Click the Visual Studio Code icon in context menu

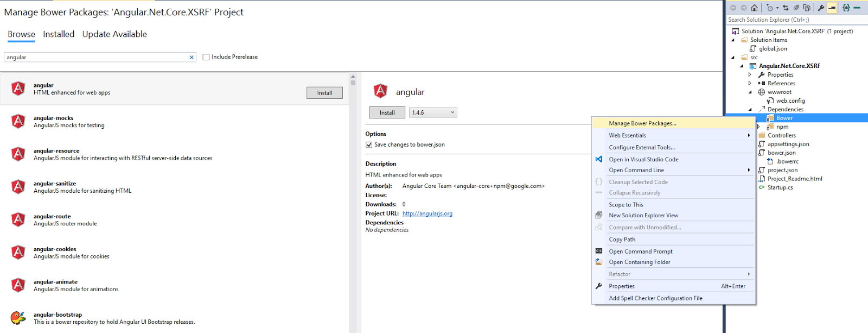point(599,159)
